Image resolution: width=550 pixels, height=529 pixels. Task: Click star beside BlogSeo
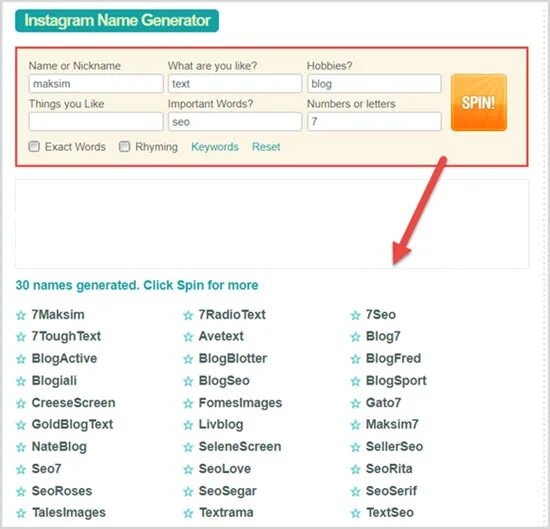pos(188,381)
